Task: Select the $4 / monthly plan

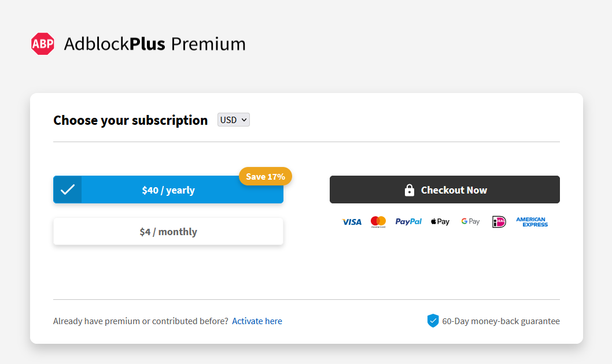Action: click(x=168, y=232)
